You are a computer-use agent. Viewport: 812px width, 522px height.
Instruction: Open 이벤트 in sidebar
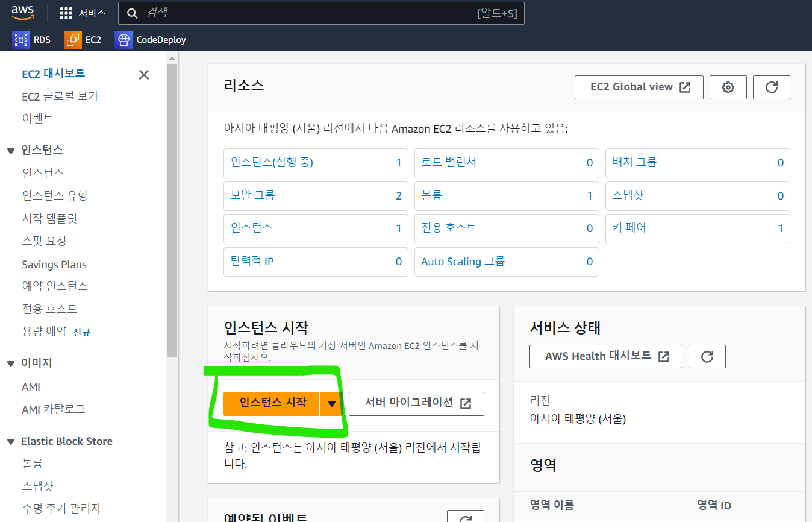[37, 118]
